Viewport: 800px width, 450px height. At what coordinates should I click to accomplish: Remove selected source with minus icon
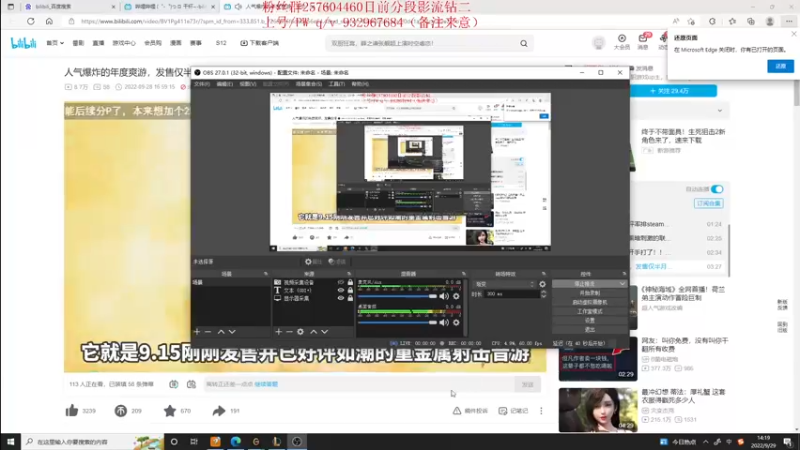[x=289, y=332]
